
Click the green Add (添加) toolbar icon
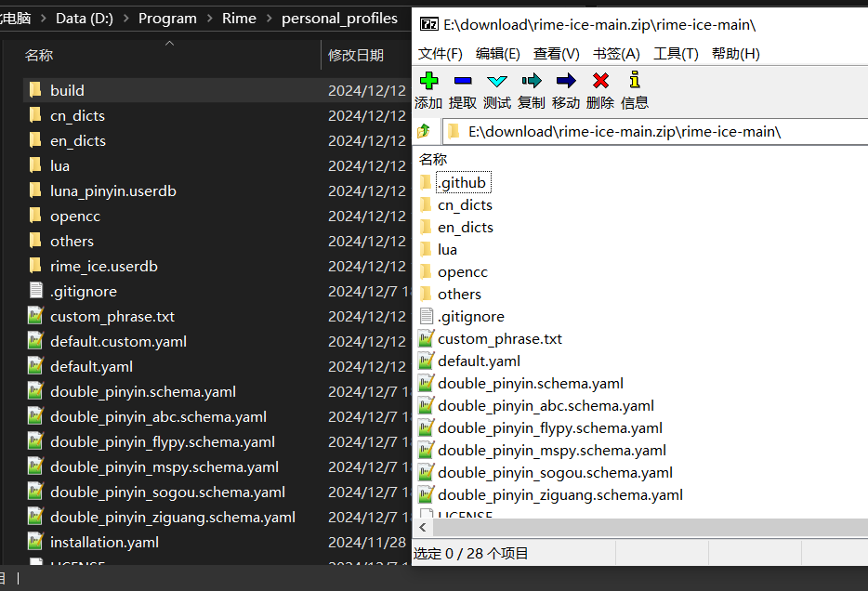(428, 81)
